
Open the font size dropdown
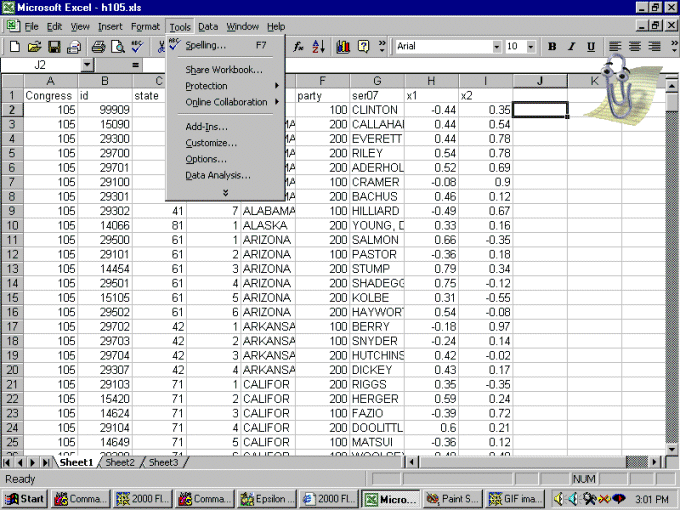pyautogui.click(x=530, y=46)
